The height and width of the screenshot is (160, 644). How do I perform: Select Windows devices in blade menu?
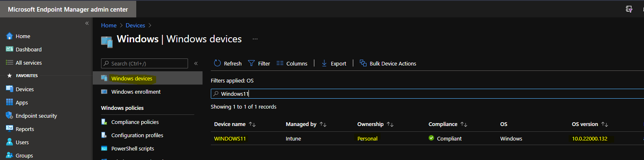(147, 78)
